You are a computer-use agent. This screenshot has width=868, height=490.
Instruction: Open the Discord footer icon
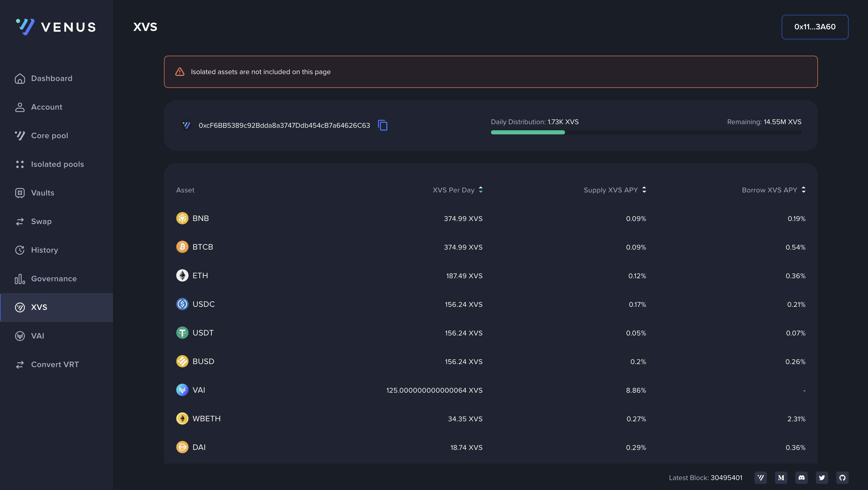[x=801, y=477]
